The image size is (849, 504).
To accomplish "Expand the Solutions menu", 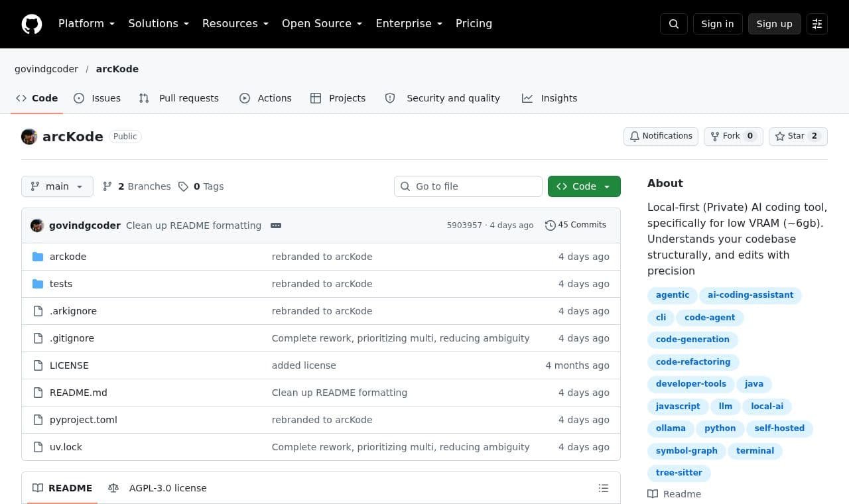I will [159, 24].
